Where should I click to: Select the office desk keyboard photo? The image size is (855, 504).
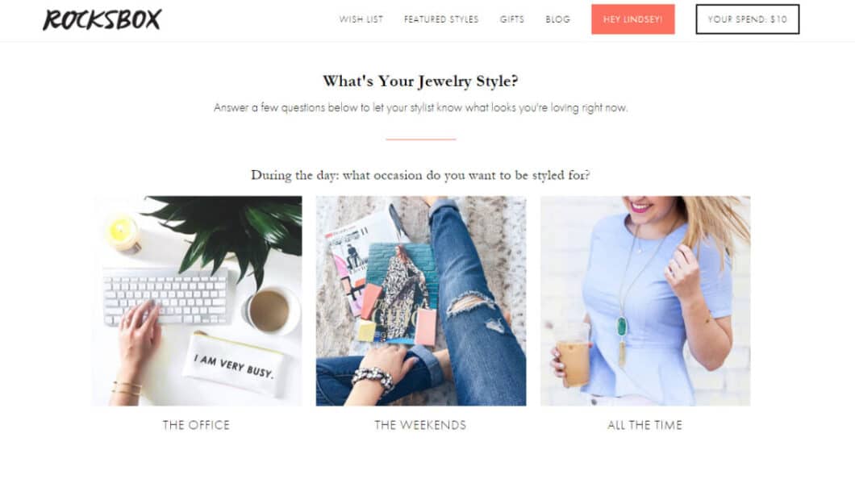197,301
